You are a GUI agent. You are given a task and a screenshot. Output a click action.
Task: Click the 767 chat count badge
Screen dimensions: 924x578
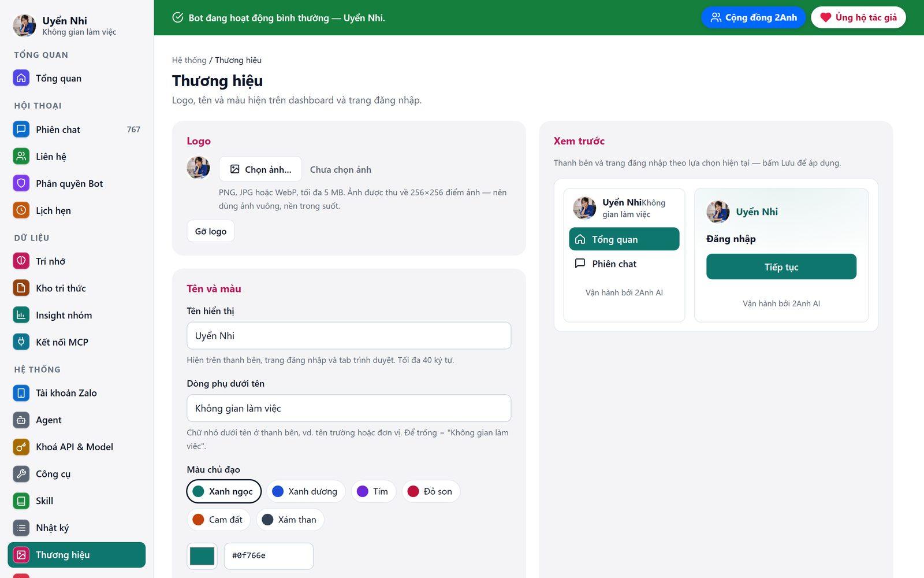click(133, 129)
